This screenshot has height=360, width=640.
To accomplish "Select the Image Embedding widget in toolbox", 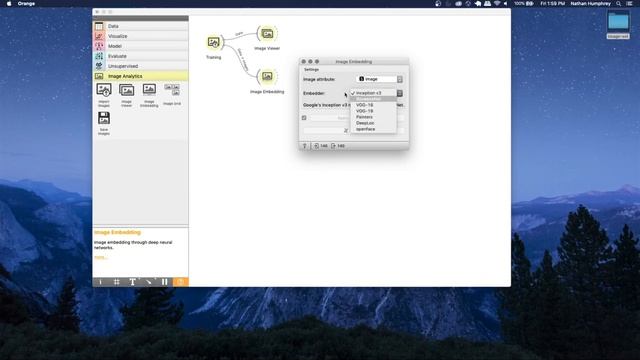I will point(149,90).
